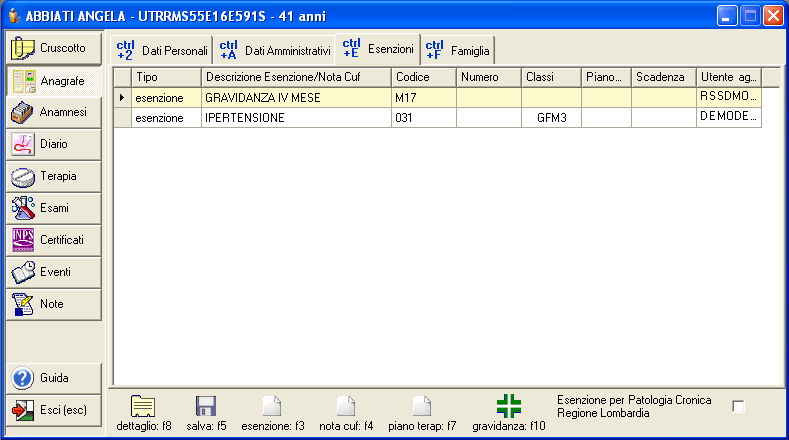Switch to the Dati Personali tab

coord(162,50)
